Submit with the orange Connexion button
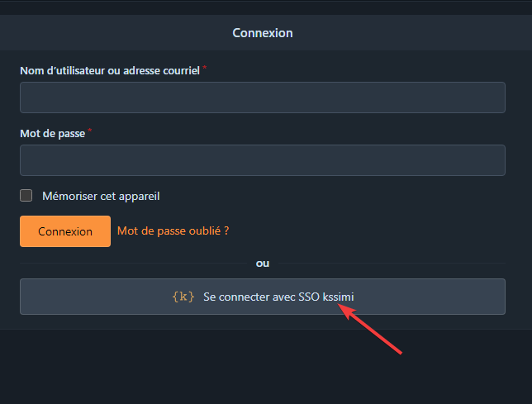 click(65, 231)
